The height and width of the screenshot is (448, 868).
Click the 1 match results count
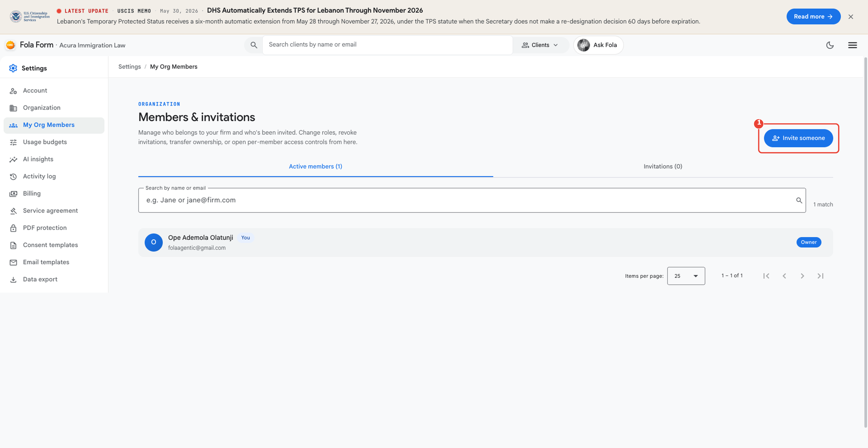823,205
